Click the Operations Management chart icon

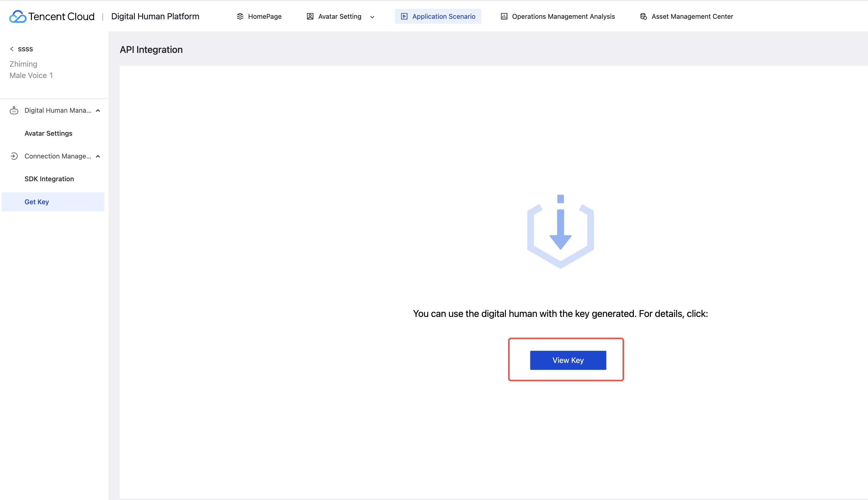pos(504,16)
